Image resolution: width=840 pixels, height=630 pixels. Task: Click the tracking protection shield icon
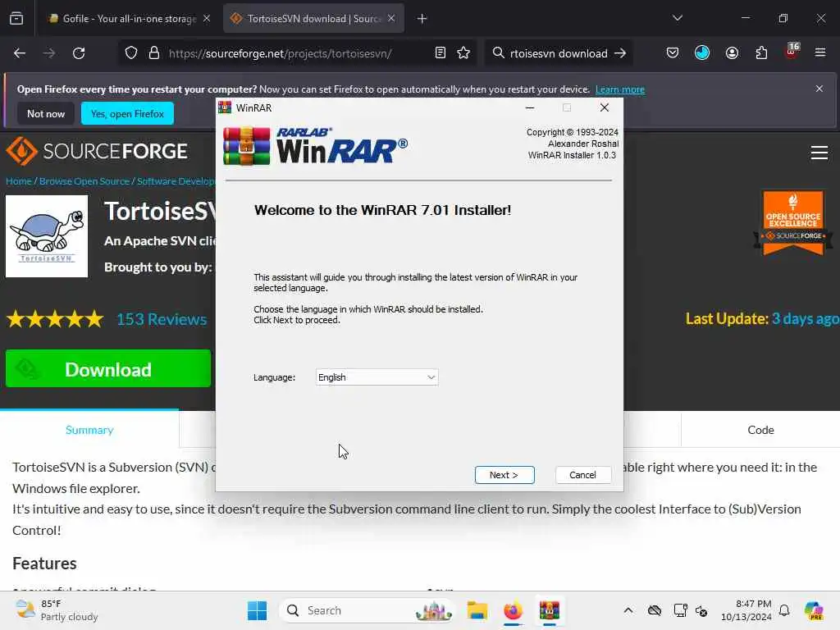(131, 53)
